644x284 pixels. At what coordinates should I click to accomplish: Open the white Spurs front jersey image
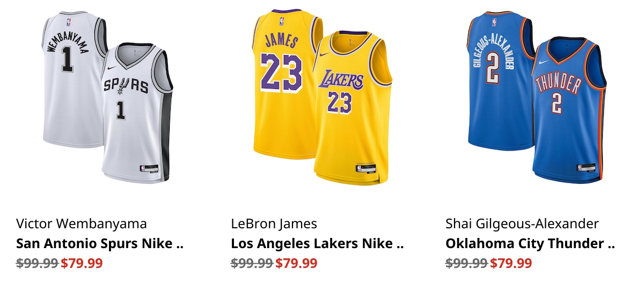(137, 114)
